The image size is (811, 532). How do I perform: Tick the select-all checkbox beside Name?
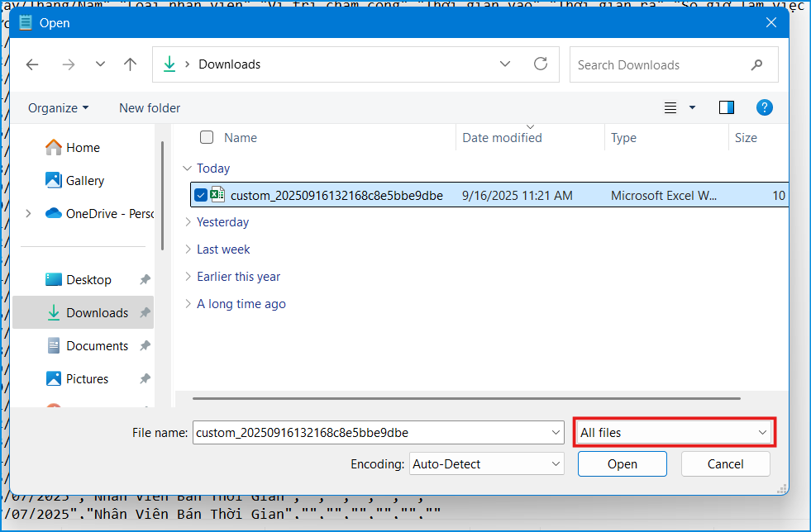coord(207,137)
